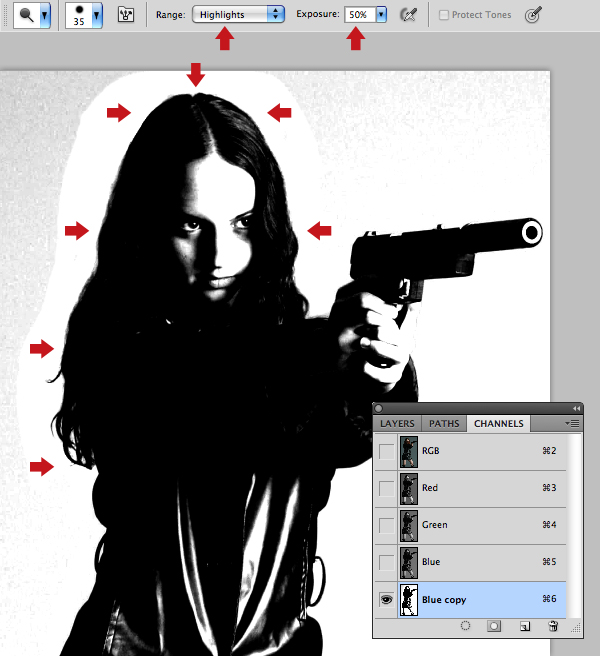Click the Green channel thumbnail
This screenshot has width=600, height=656.
pyautogui.click(x=409, y=526)
